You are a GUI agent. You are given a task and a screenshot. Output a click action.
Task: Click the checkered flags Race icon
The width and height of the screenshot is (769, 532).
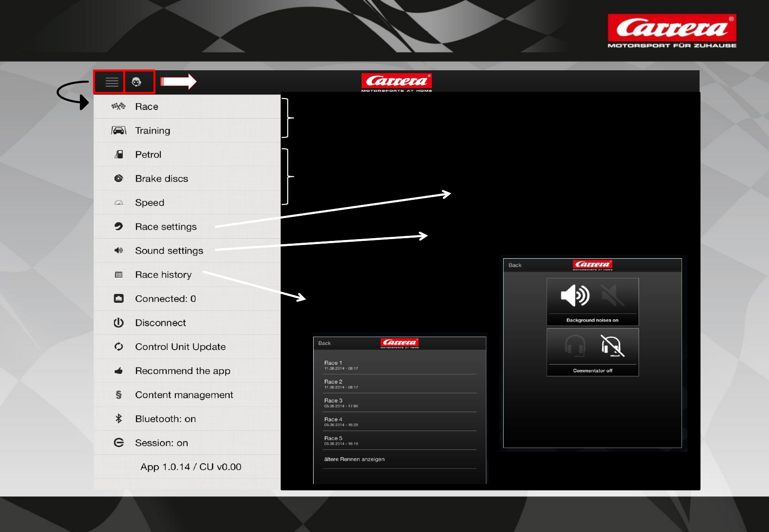pyautogui.click(x=119, y=106)
